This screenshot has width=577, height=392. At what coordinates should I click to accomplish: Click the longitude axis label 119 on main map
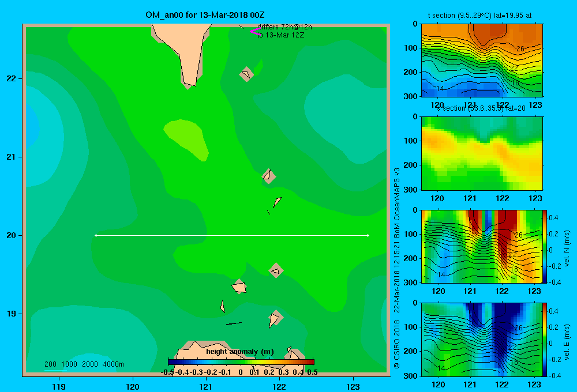tap(59, 386)
